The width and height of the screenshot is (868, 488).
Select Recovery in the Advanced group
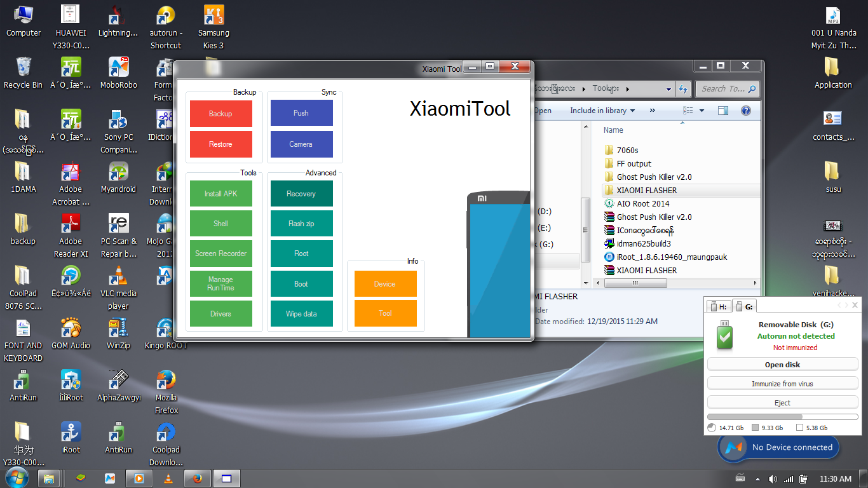pos(301,194)
